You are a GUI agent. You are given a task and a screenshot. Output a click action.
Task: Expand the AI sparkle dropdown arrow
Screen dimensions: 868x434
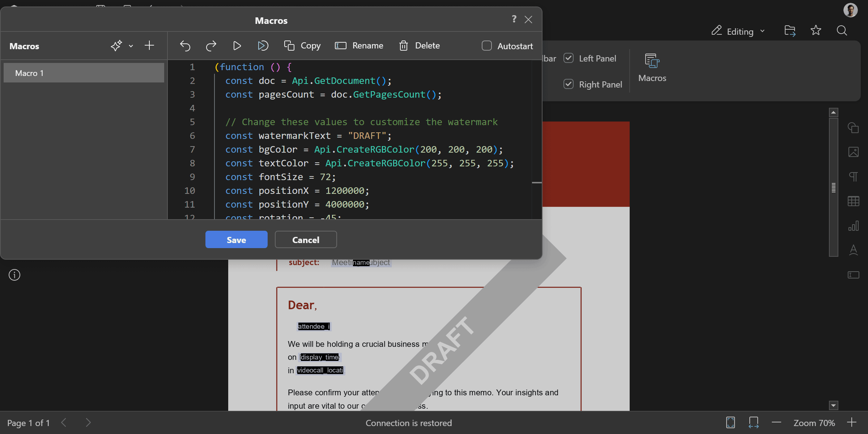131,46
